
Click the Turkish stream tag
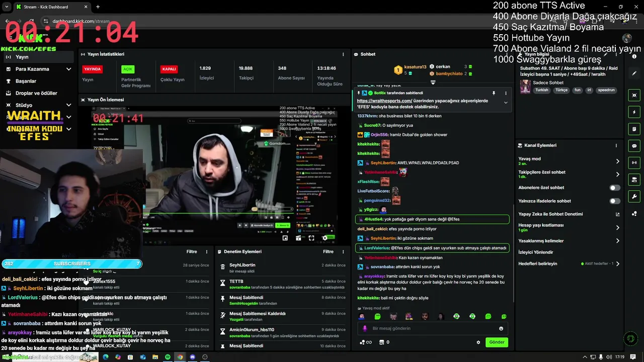(x=542, y=90)
